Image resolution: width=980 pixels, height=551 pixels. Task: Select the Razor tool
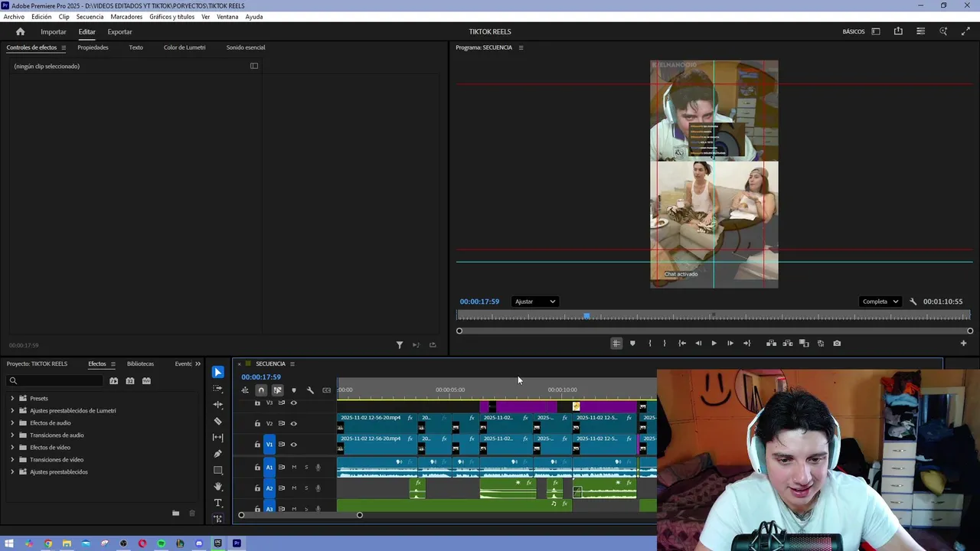point(218,421)
